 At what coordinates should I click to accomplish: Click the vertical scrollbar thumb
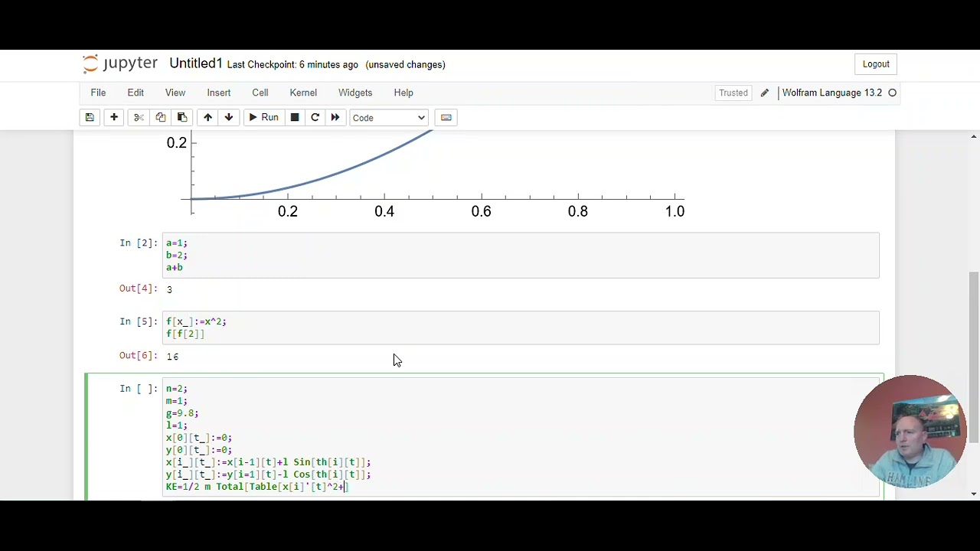pos(974,357)
